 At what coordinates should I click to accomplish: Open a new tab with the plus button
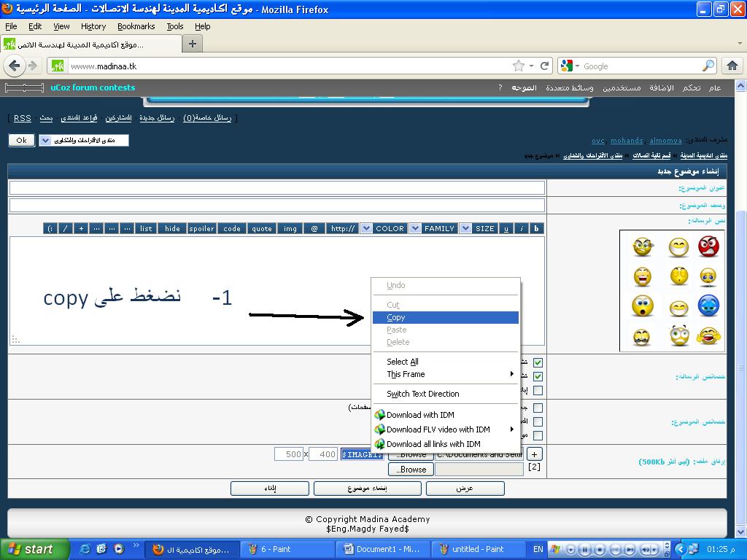point(193,44)
